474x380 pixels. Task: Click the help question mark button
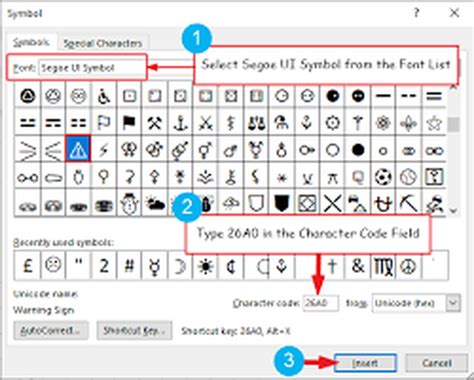pyautogui.click(x=417, y=13)
